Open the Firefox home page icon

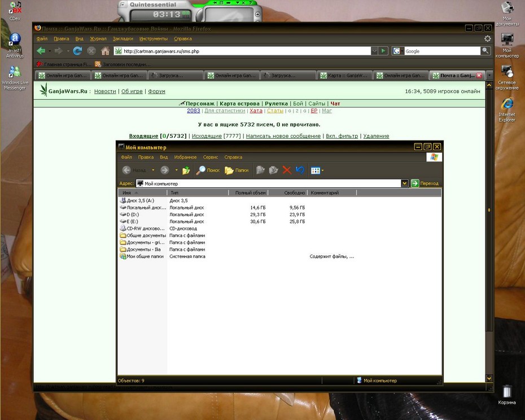[x=106, y=51]
